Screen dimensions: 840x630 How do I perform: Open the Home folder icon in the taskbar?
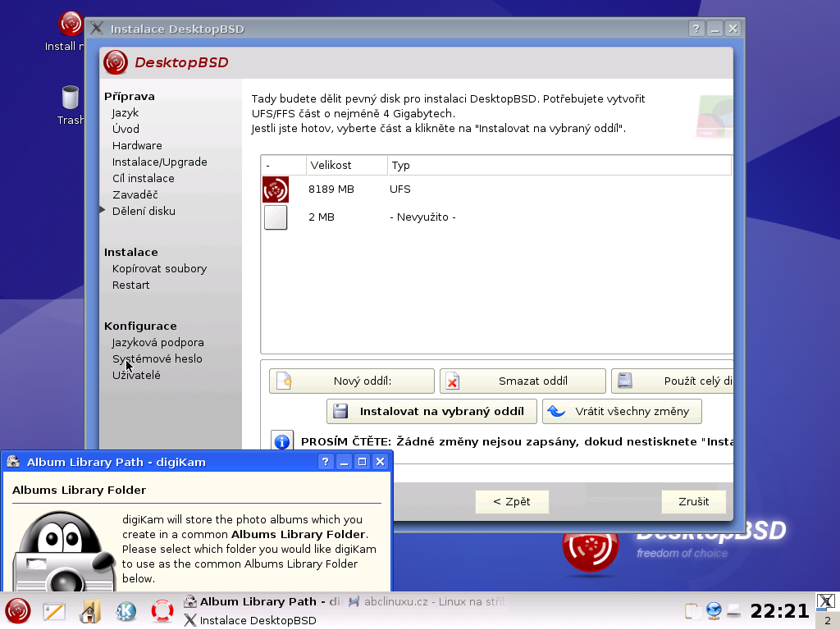click(90, 611)
